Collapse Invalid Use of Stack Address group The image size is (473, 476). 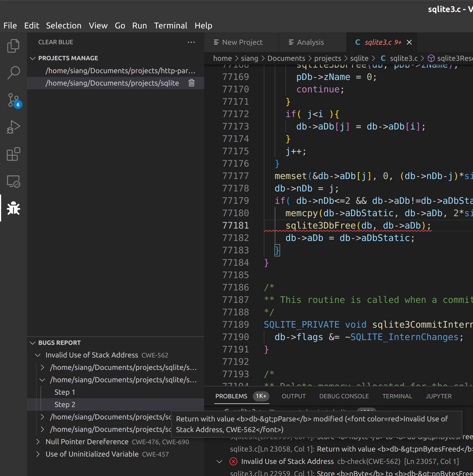pos(38,355)
